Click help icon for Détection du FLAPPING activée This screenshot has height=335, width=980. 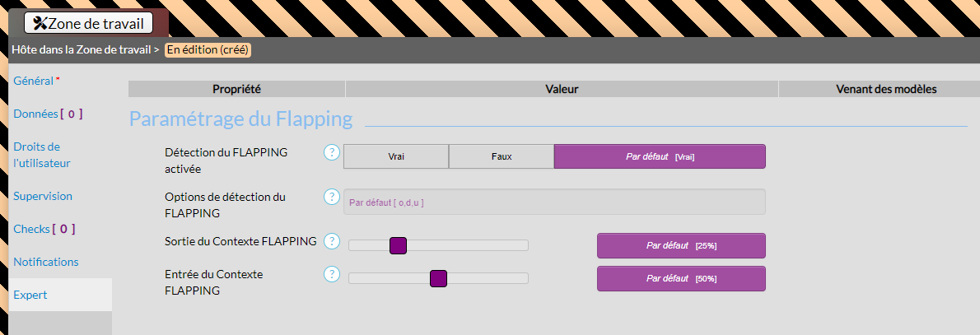[x=332, y=152]
